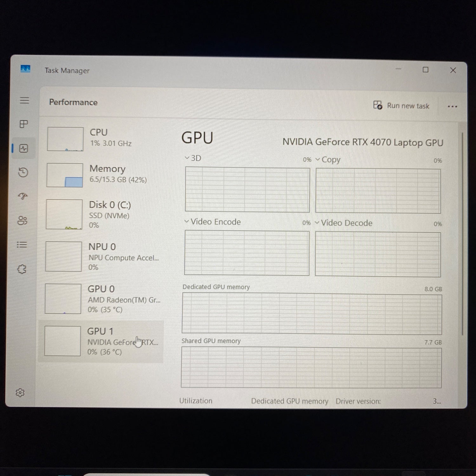Image resolution: width=476 pixels, height=476 pixels.
Task: Open the Processes page icon
Action: point(24,124)
